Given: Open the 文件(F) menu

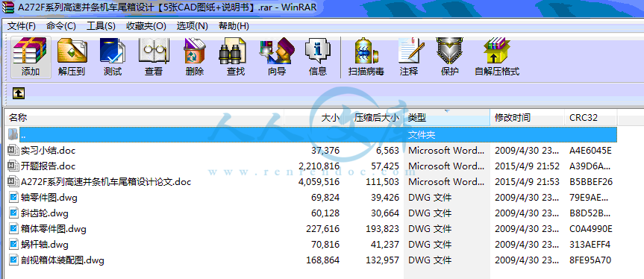Looking at the screenshot, I should point(22,26).
